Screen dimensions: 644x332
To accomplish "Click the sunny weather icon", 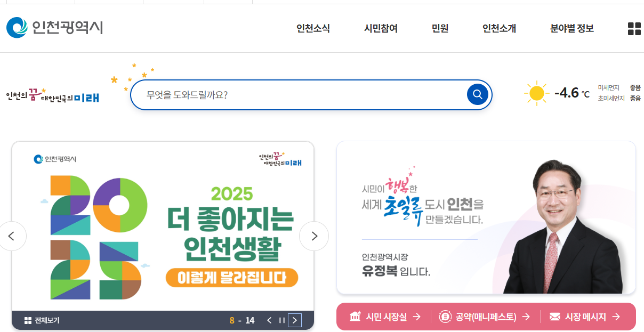I will point(536,93).
